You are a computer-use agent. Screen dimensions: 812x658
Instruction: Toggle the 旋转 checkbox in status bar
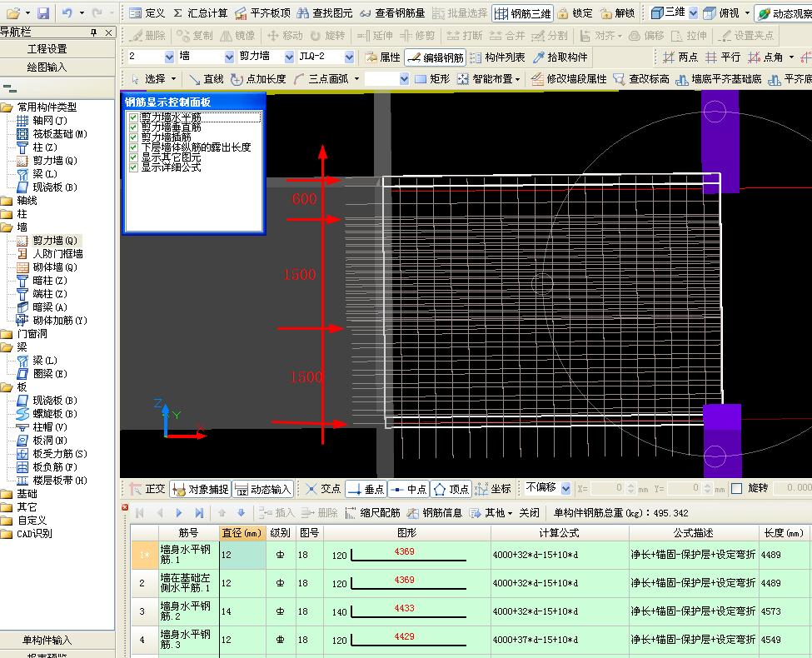(x=735, y=489)
